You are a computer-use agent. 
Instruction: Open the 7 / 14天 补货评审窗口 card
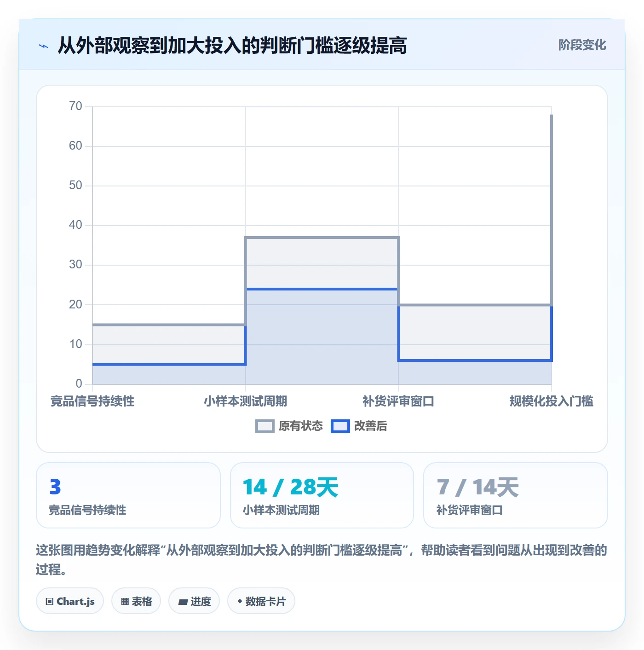[516, 495]
